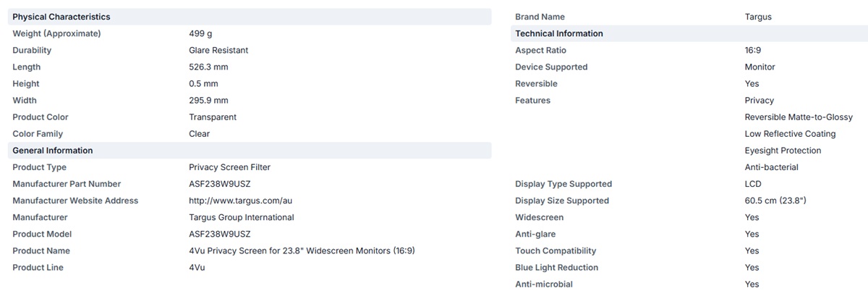Select the General Information section header

click(x=249, y=151)
